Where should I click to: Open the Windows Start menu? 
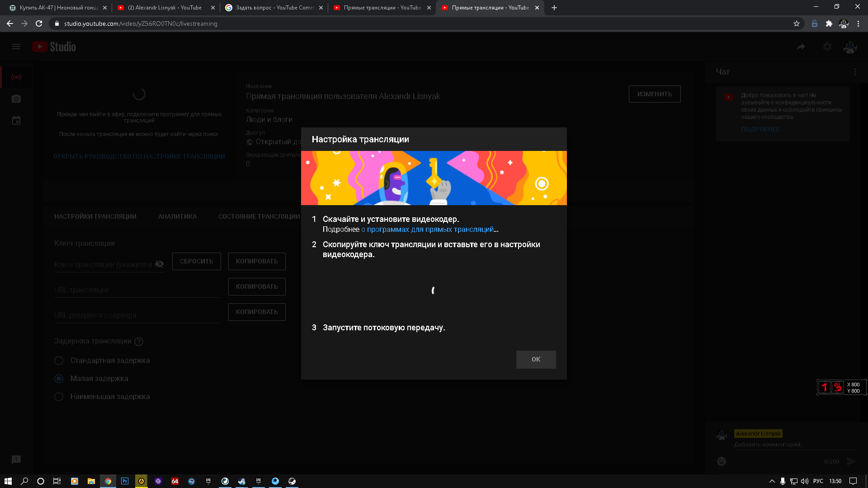[8, 481]
